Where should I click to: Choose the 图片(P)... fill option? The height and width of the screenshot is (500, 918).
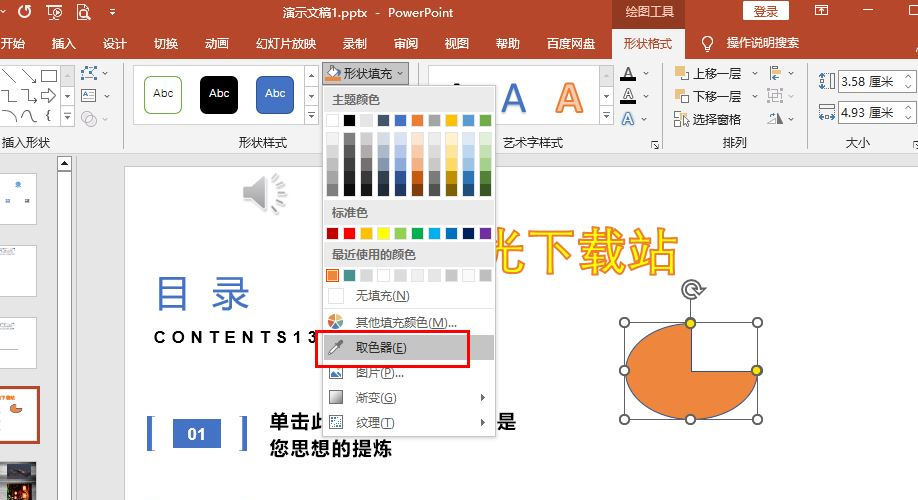click(x=409, y=373)
